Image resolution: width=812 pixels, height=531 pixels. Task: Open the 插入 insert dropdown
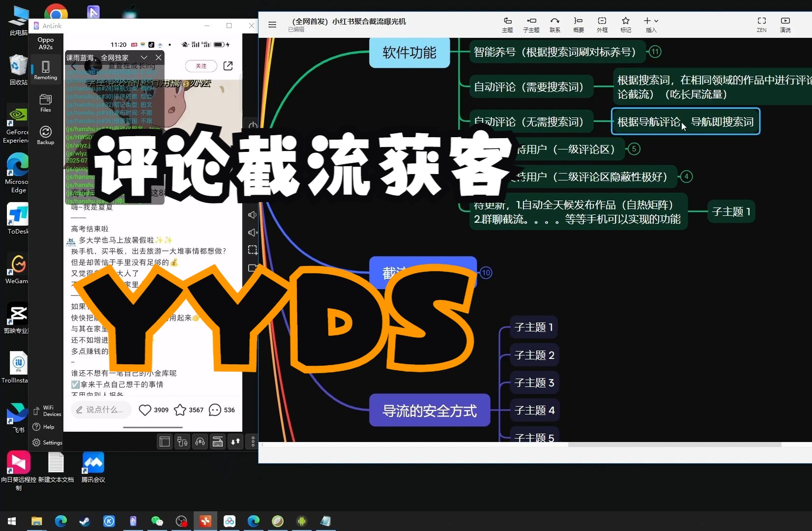tap(651, 24)
